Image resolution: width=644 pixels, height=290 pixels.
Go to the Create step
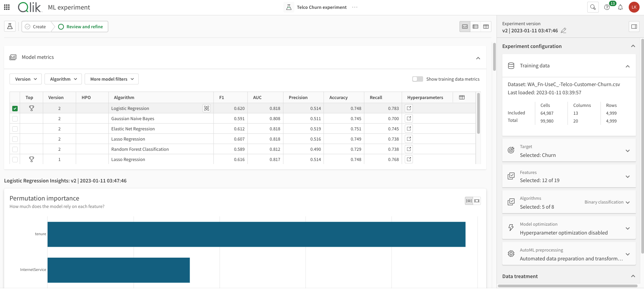36,27
